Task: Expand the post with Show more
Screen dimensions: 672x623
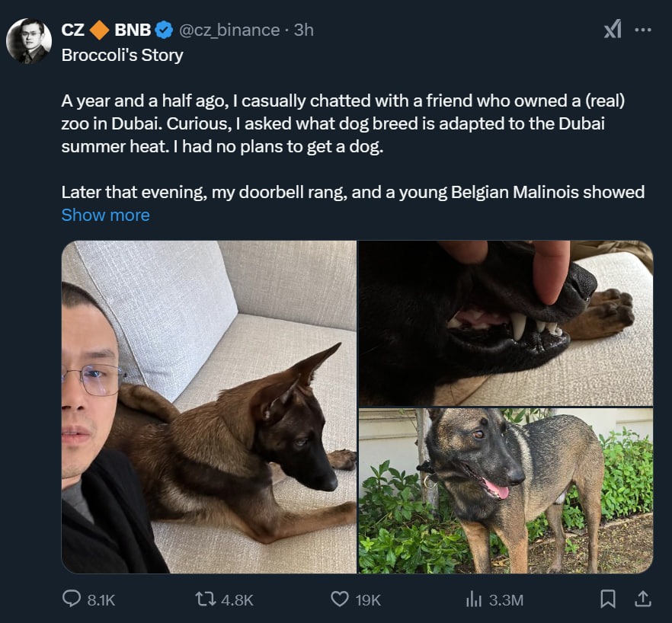Action: click(105, 215)
